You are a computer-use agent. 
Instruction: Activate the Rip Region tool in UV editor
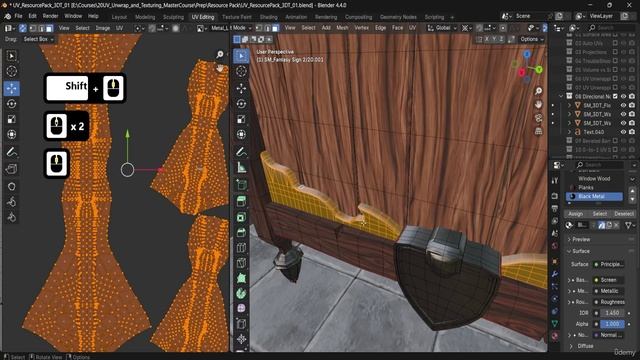(x=11, y=169)
